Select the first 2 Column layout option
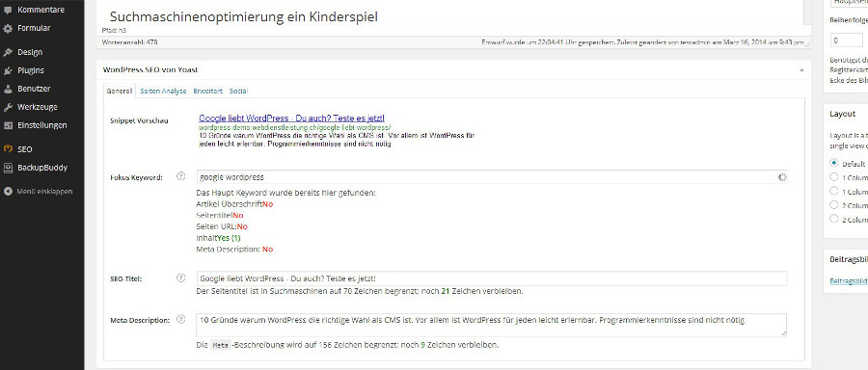 pyautogui.click(x=834, y=205)
